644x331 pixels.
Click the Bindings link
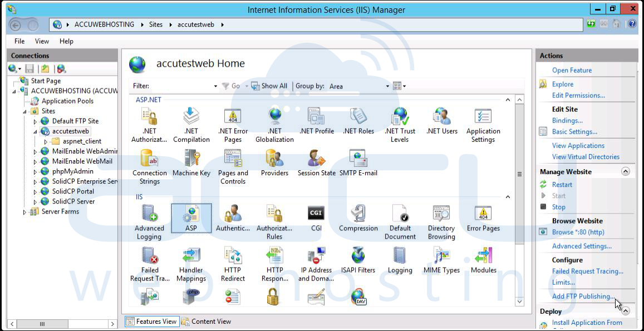[567, 121]
